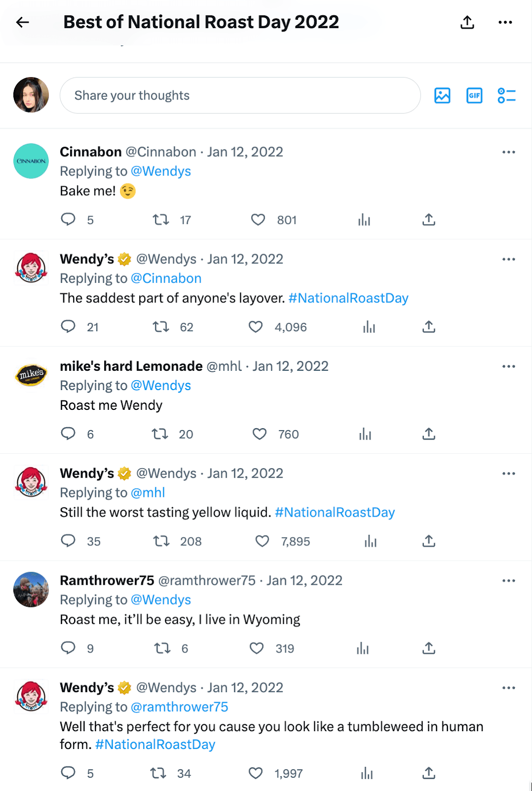Open Wendy's profile avatar
The width and height of the screenshot is (532, 791).
(x=31, y=267)
